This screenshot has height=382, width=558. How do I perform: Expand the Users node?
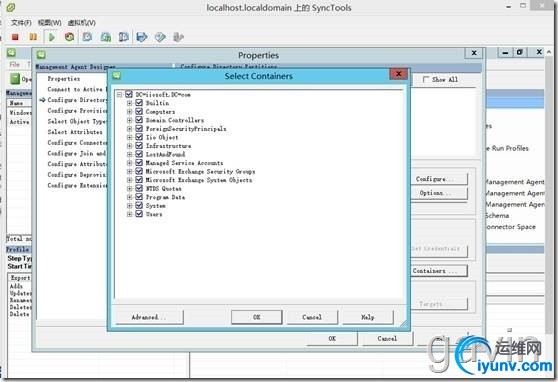130,214
